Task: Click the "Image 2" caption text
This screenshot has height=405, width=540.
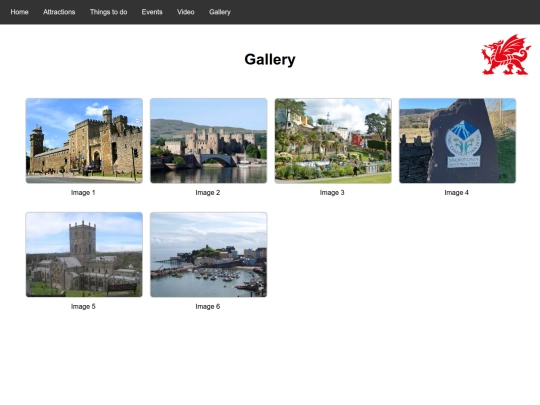Action: (x=208, y=193)
